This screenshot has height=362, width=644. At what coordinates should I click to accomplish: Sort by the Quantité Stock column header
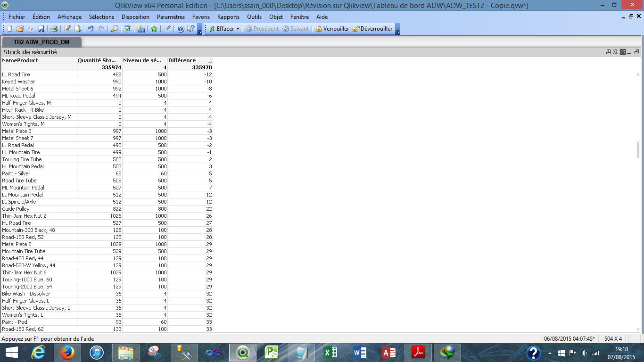[x=100, y=60]
